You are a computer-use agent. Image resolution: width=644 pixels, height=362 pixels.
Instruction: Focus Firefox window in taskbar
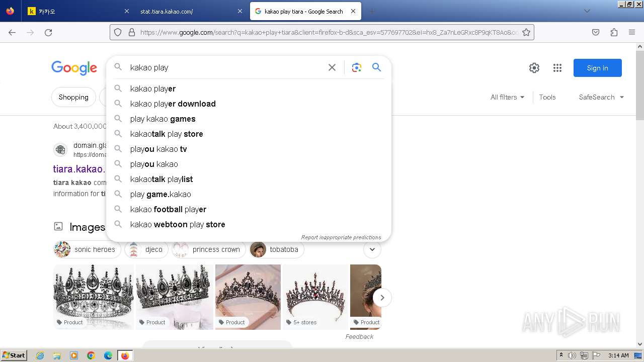pyautogui.click(x=125, y=355)
